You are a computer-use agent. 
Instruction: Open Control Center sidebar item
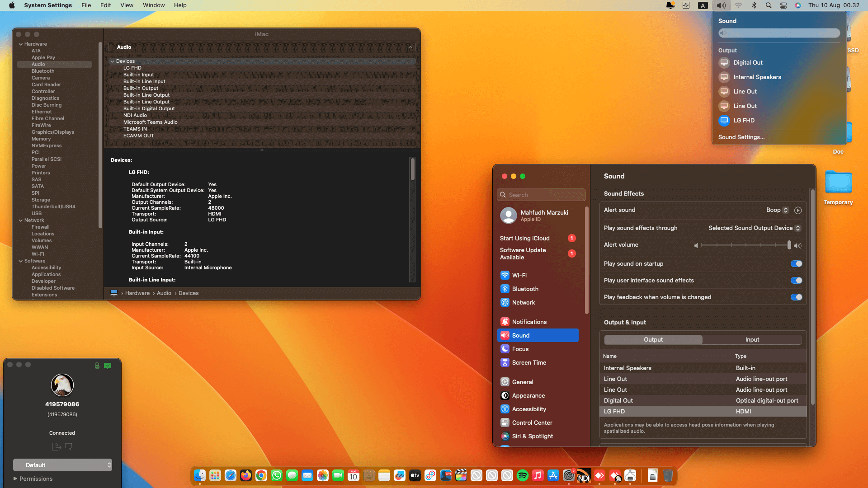coord(532,422)
